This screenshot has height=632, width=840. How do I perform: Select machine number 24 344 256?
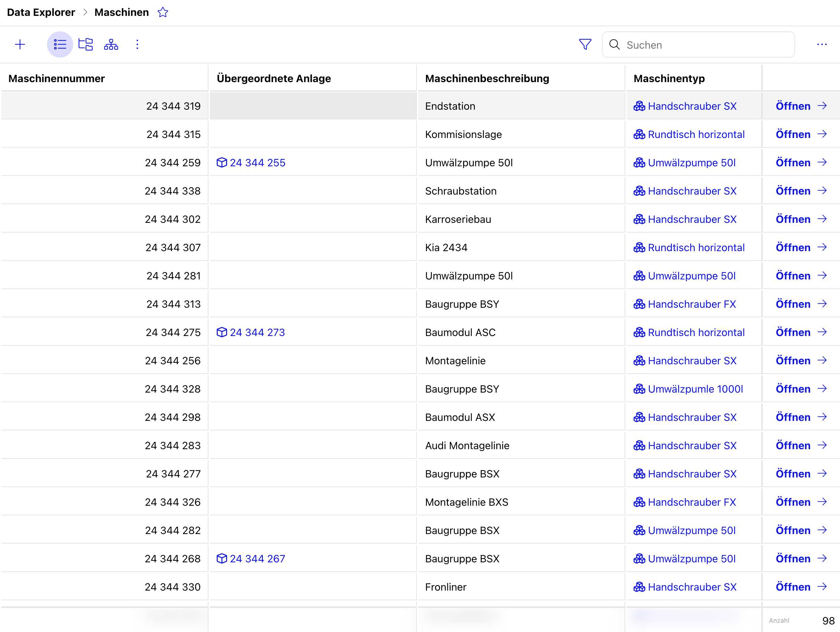pos(173,361)
